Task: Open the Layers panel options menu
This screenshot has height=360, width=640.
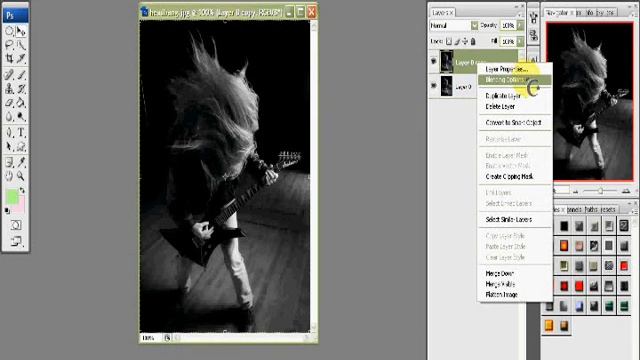Action: tap(520, 15)
